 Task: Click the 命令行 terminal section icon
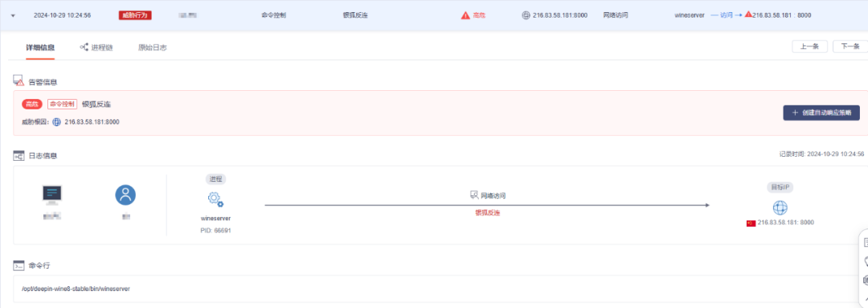point(18,265)
